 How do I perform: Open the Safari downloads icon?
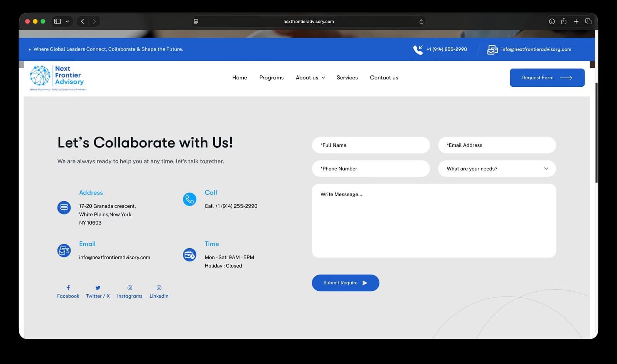click(552, 22)
